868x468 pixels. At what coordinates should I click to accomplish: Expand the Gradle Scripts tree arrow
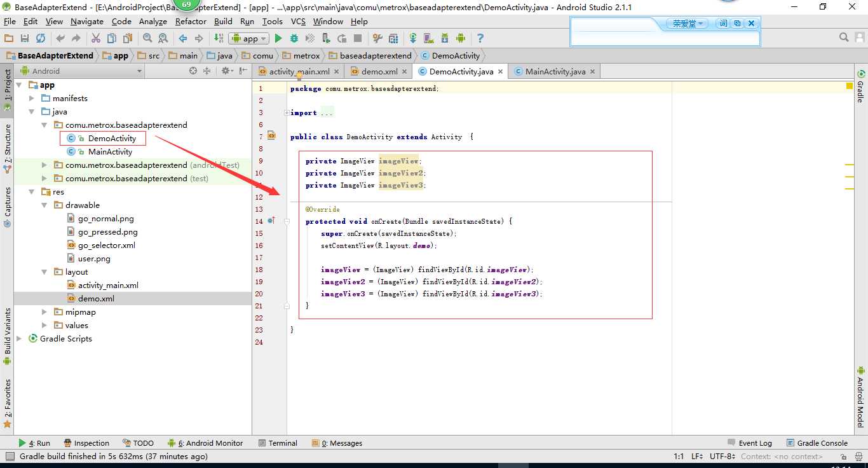tap(19, 338)
